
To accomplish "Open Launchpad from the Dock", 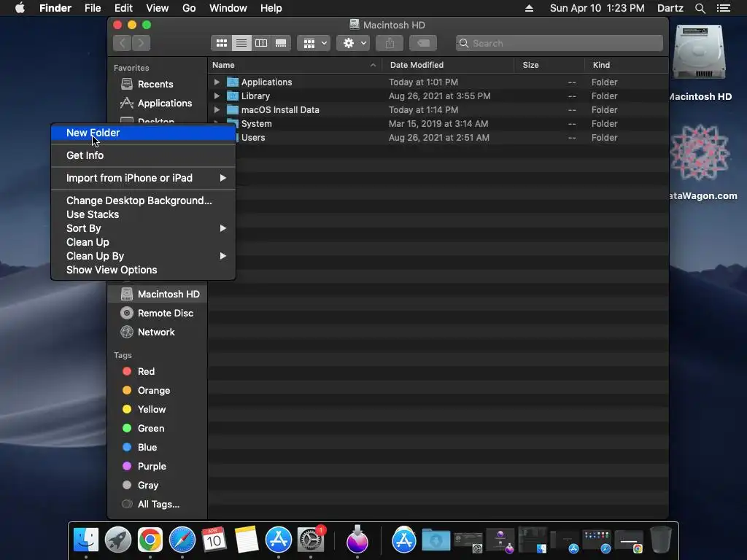I will click(x=117, y=540).
